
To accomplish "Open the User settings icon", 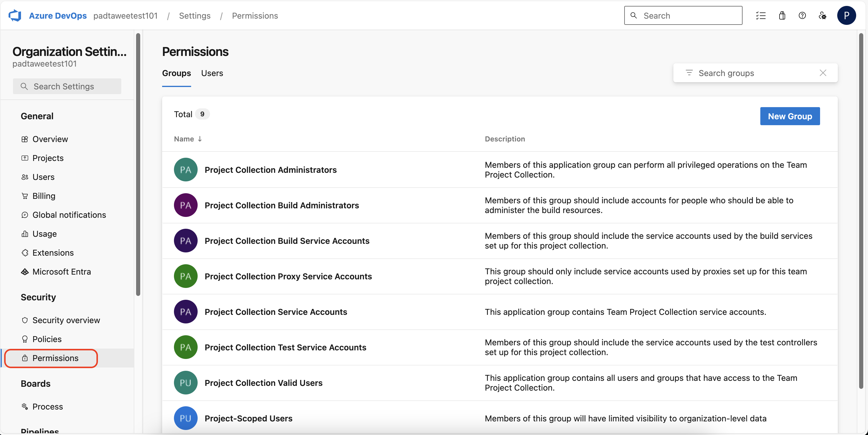I will [822, 15].
